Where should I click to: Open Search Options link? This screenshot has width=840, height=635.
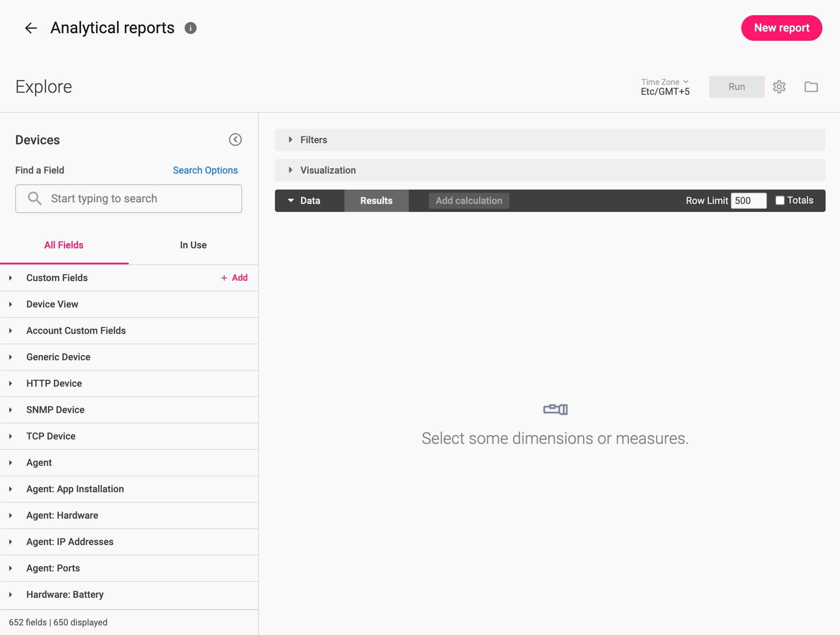coord(205,170)
